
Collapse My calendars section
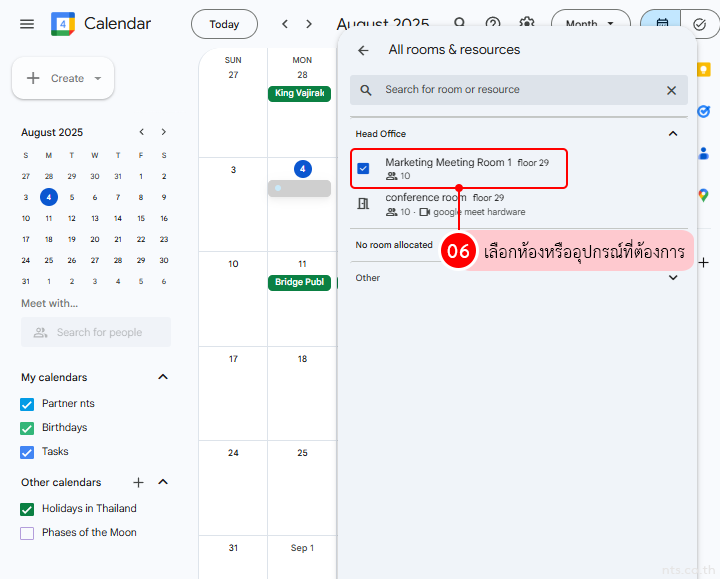(x=163, y=377)
